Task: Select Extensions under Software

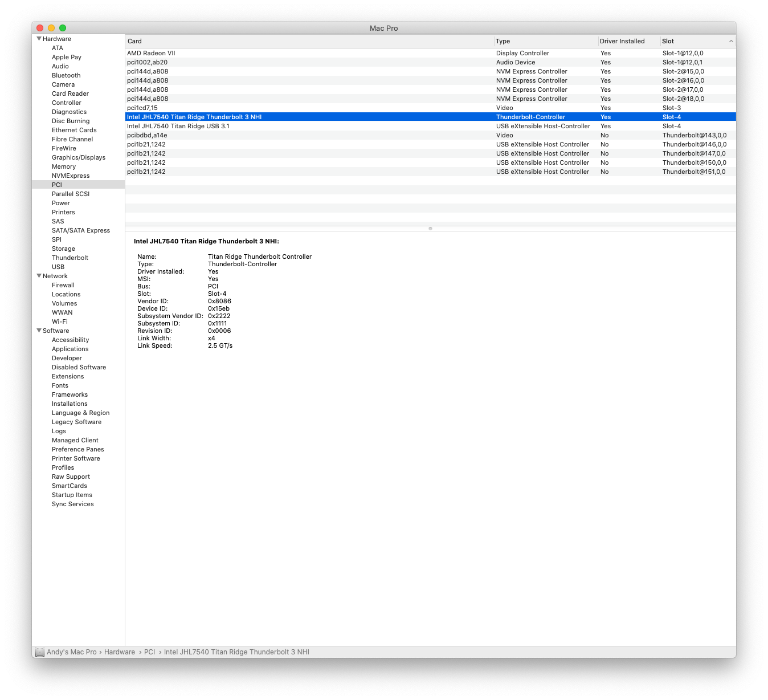Action: tap(68, 376)
